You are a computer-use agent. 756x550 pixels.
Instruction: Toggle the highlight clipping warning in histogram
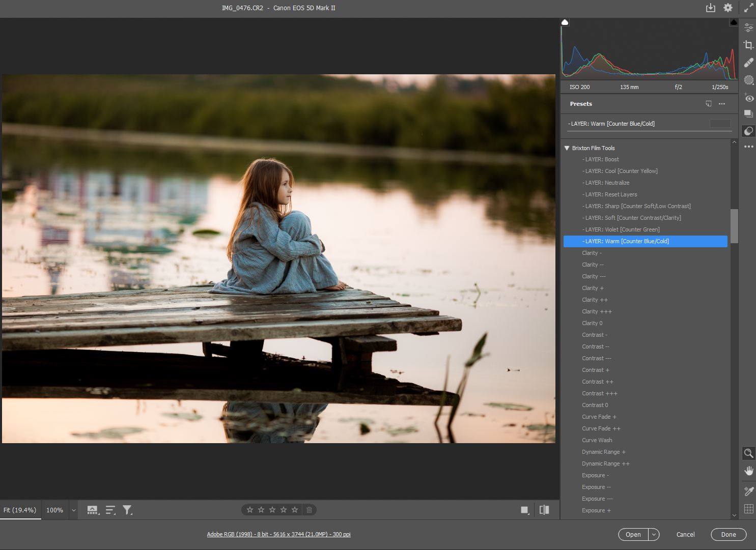(733, 22)
